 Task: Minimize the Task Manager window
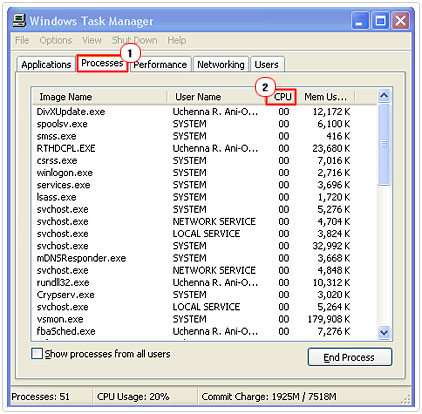click(x=360, y=21)
